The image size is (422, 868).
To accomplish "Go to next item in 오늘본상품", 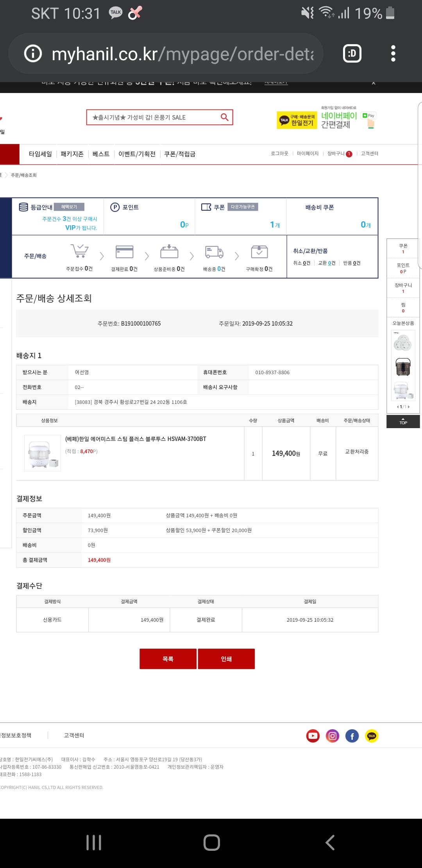I will pos(409,407).
